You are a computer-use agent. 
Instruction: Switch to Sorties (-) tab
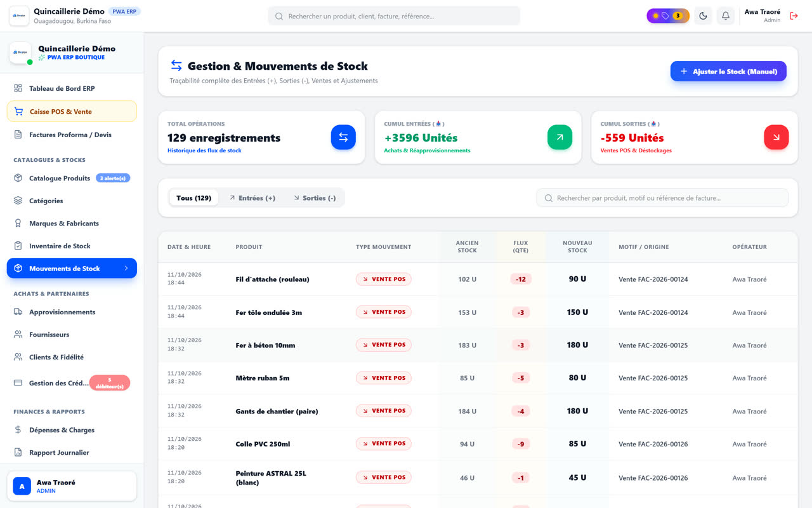[315, 198]
